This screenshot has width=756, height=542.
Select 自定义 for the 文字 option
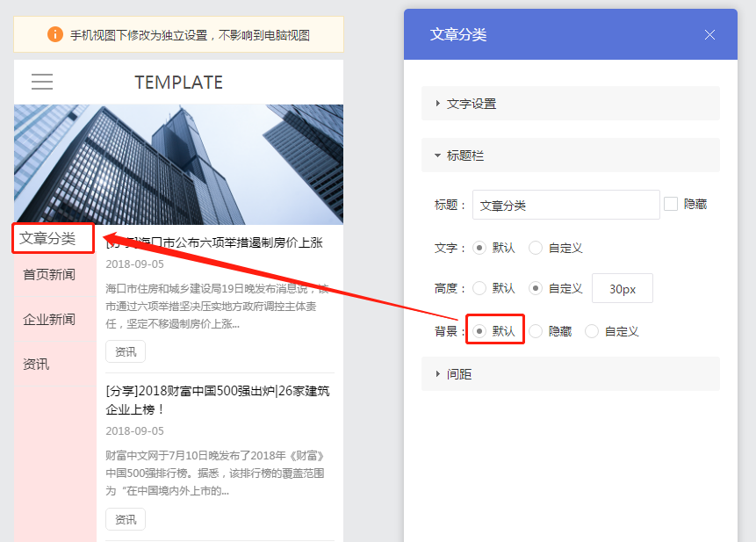[536, 248]
